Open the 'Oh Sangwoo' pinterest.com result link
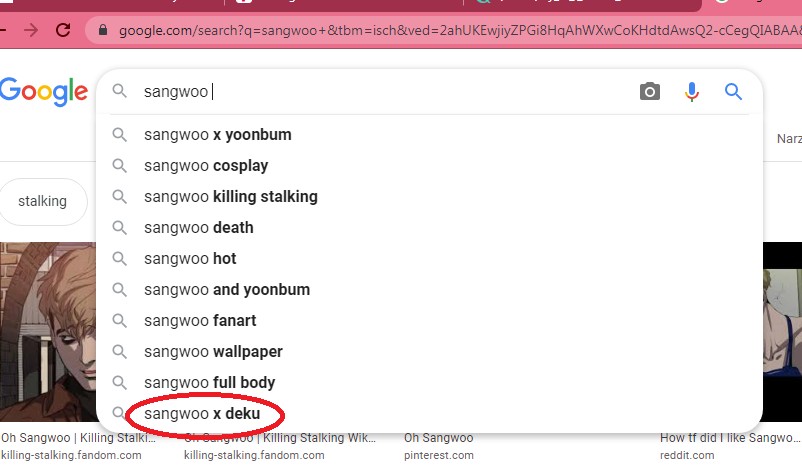 click(438, 438)
